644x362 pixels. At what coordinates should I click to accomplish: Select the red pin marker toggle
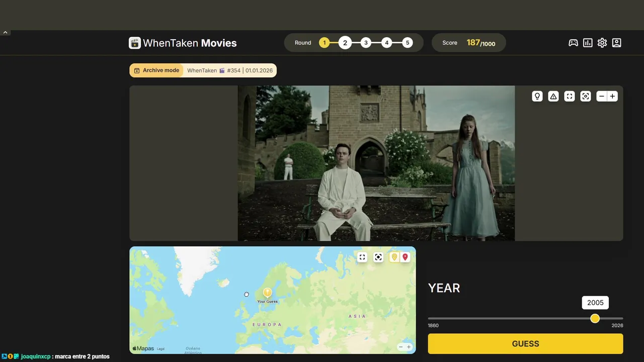pyautogui.click(x=405, y=257)
